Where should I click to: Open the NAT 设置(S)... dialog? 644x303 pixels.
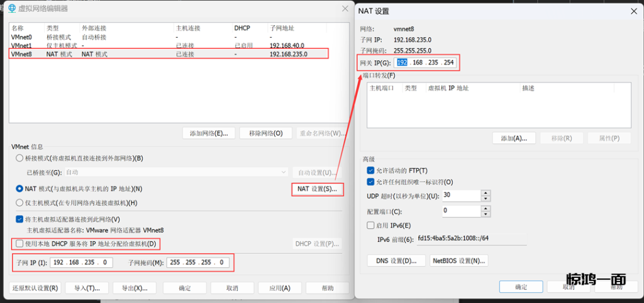coord(317,189)
